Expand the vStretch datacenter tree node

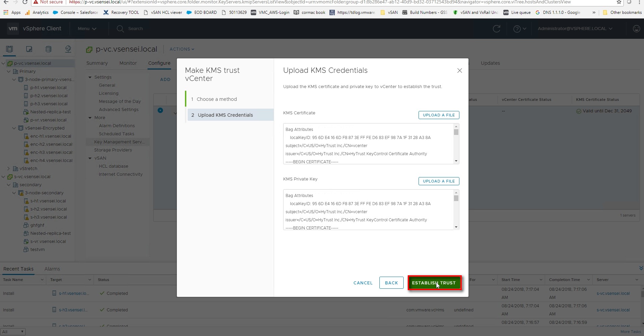(x=8, y=169)
